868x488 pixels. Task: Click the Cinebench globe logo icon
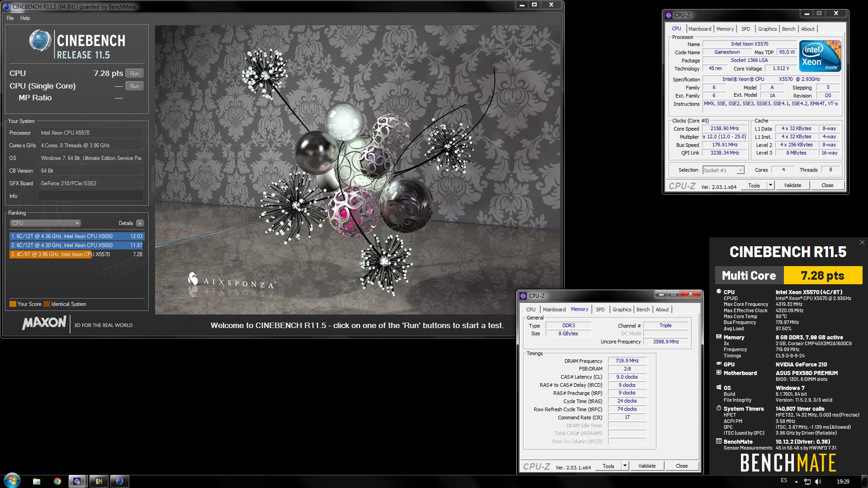[x=40, y=41]
